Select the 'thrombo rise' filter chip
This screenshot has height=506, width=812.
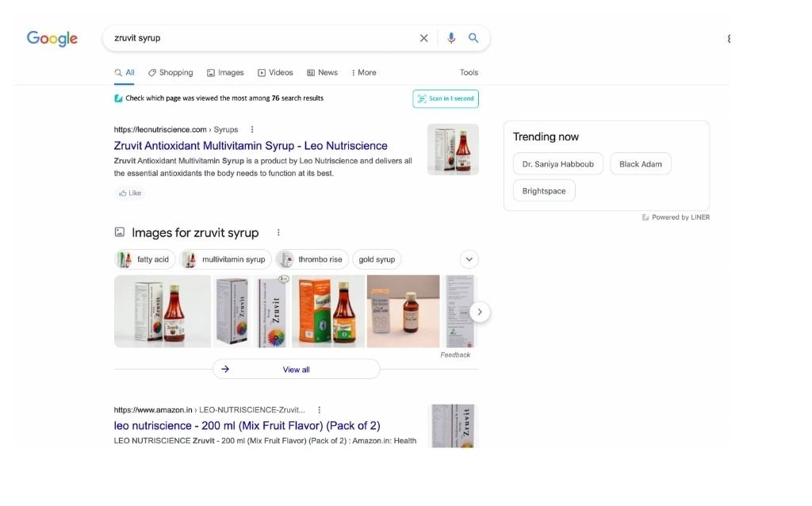coord(311,259)
